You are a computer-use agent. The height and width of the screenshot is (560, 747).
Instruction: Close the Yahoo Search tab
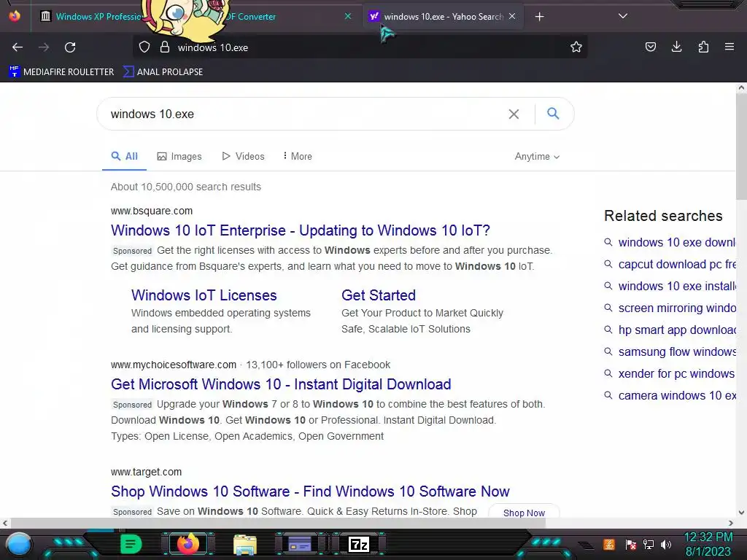[512, 16]
